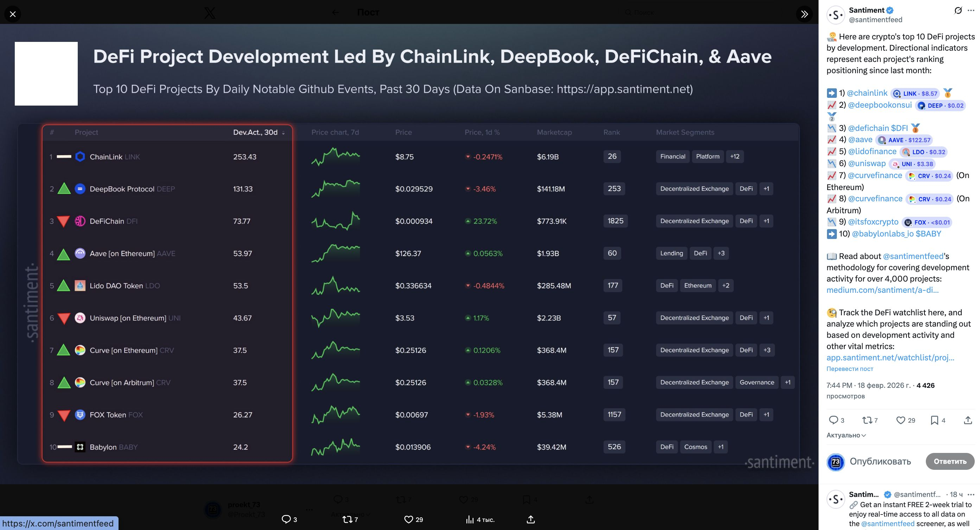
Task: Like the post via sidebar heart icon
Action: 901,420
